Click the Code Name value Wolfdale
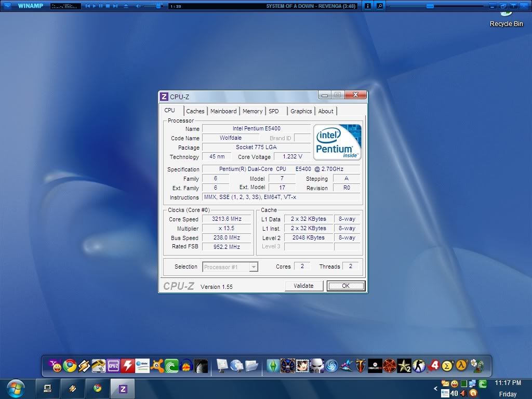This screenshot has height=399, width=532. pos(231,138)
